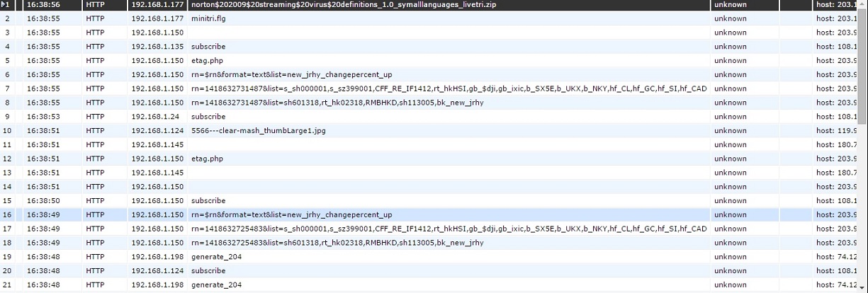The image size is (868, 293).
Task: Select IP 192.168.1.24 in row 9
Action: pyautogui.click(x=155, y=117)
